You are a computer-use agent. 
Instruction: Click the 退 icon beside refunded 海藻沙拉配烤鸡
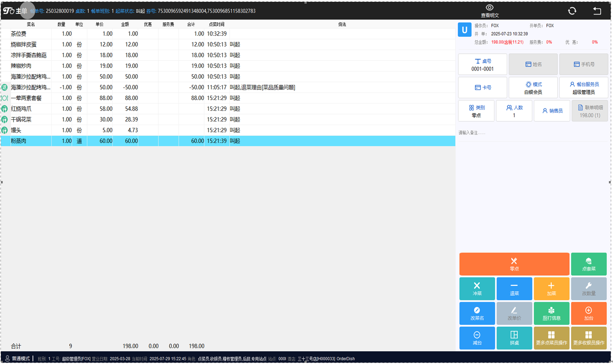coord(5,87)
